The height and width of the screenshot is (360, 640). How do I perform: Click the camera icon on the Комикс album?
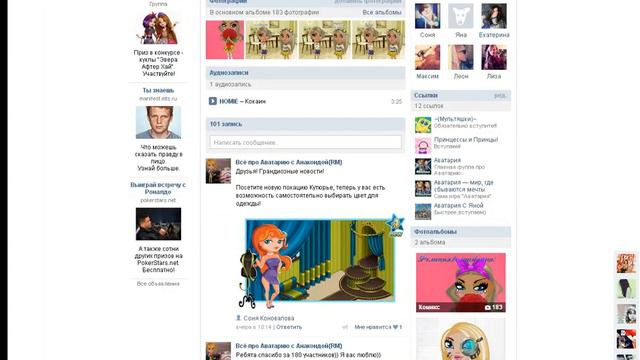pos(487,307)
